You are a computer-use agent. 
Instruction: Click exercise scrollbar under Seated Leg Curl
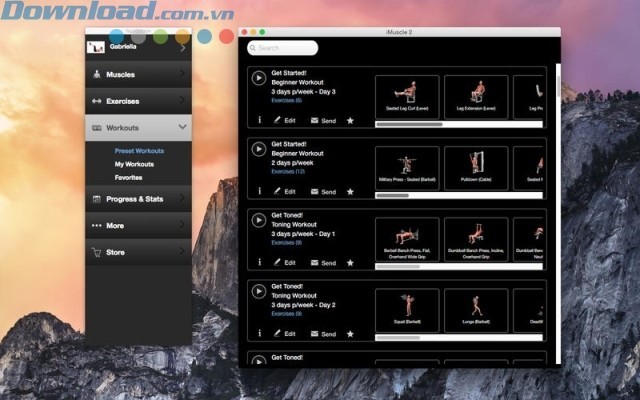coord(410,124)
